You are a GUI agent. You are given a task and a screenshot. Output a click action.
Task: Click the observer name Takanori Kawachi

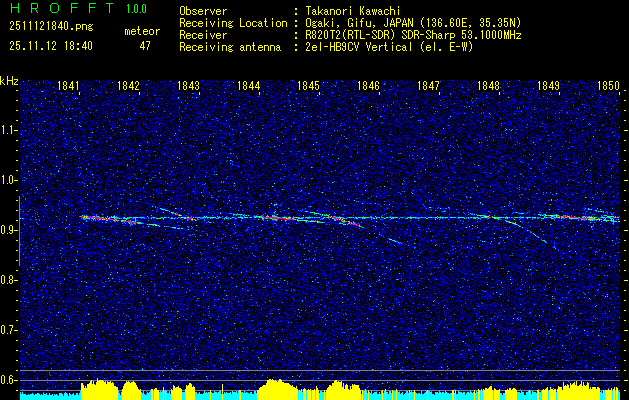tap(353, 12)
